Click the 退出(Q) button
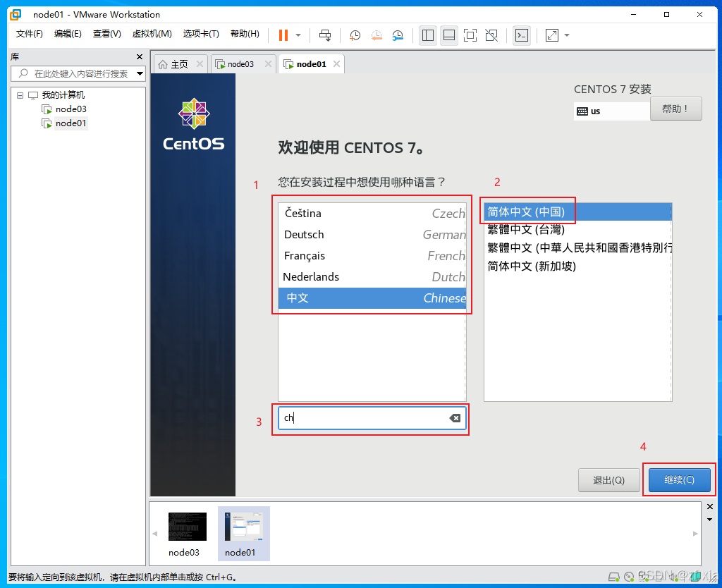Screen dimensions: 722x588 pos(608,480)
